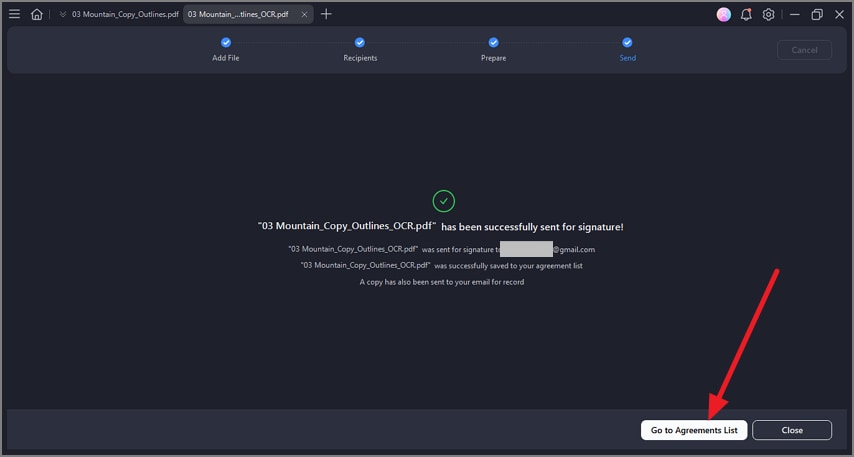Click the 'was sent for signature to' line

441,249
